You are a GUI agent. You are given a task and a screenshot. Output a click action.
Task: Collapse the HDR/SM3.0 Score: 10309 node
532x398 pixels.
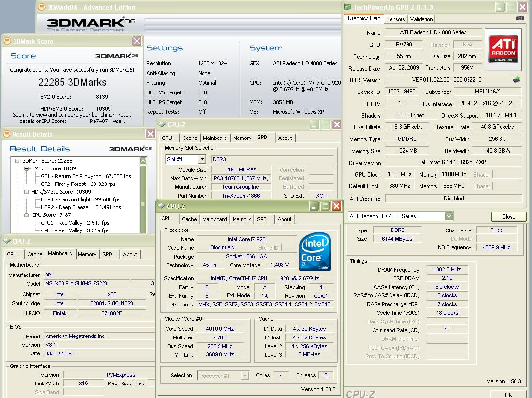coord(26,192)
